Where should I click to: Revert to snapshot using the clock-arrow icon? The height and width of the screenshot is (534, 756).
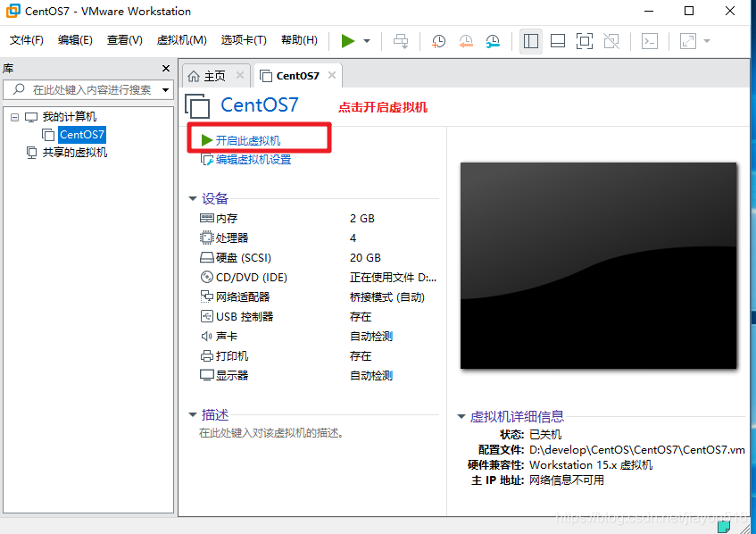click(x=466, y=41)
